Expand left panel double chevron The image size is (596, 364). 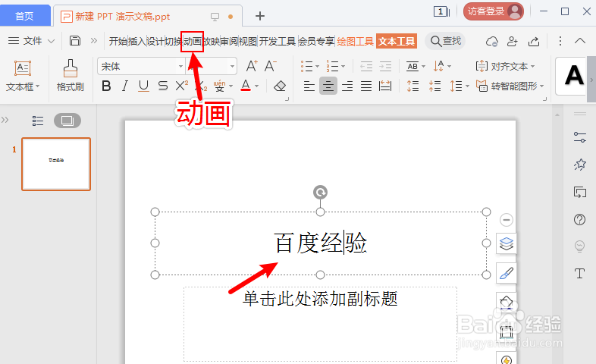[5, 120]
